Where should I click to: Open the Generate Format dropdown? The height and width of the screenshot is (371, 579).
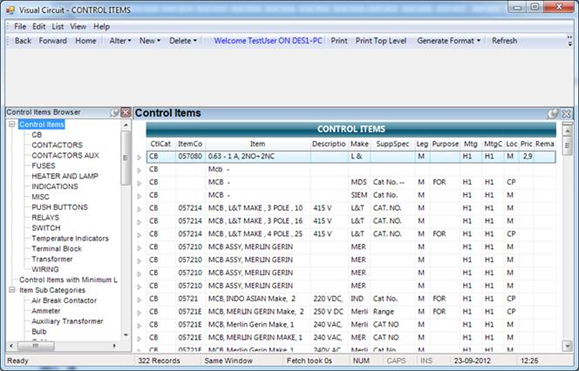[x=449, y=41]
